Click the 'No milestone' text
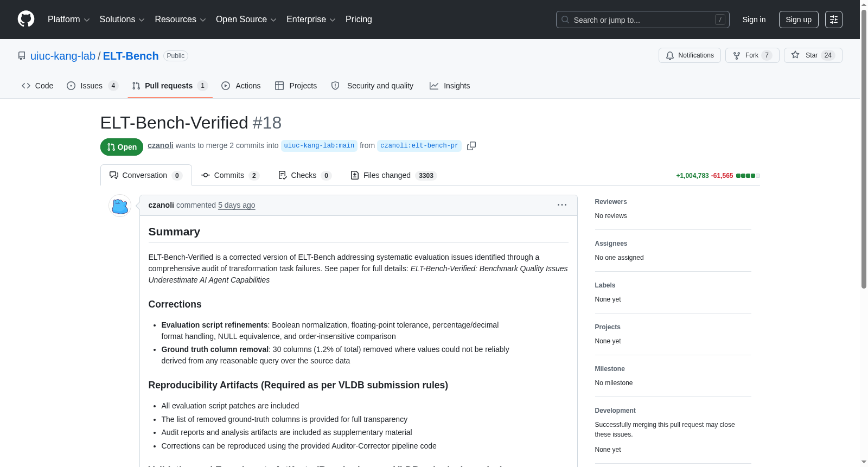 [x=614, y=383]
